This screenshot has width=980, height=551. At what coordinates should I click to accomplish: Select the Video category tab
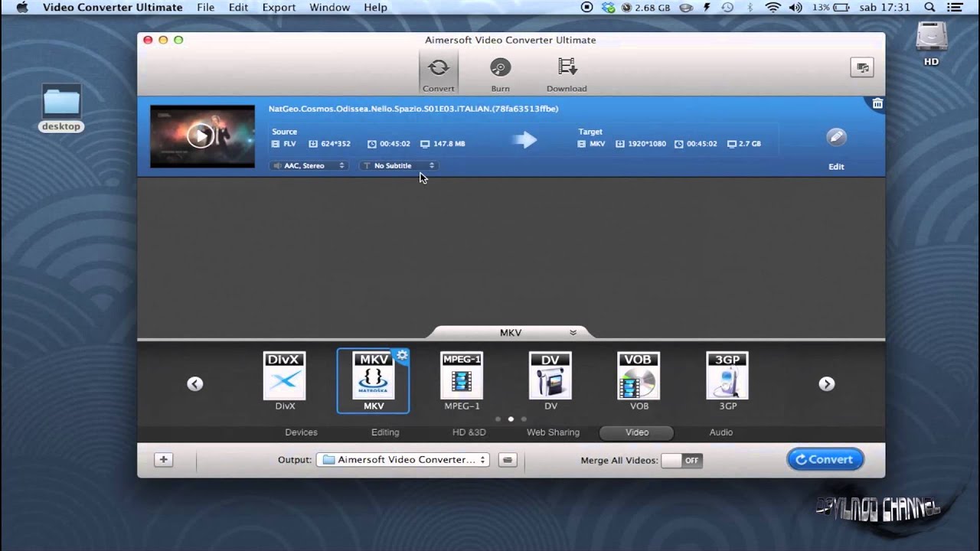637,432
